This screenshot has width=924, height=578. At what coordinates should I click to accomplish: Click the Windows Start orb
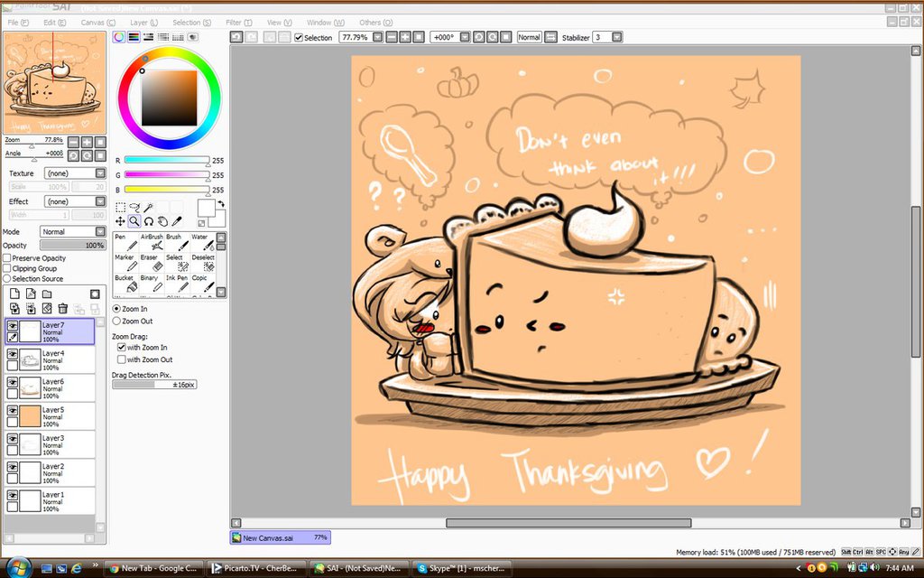[18, 567]
